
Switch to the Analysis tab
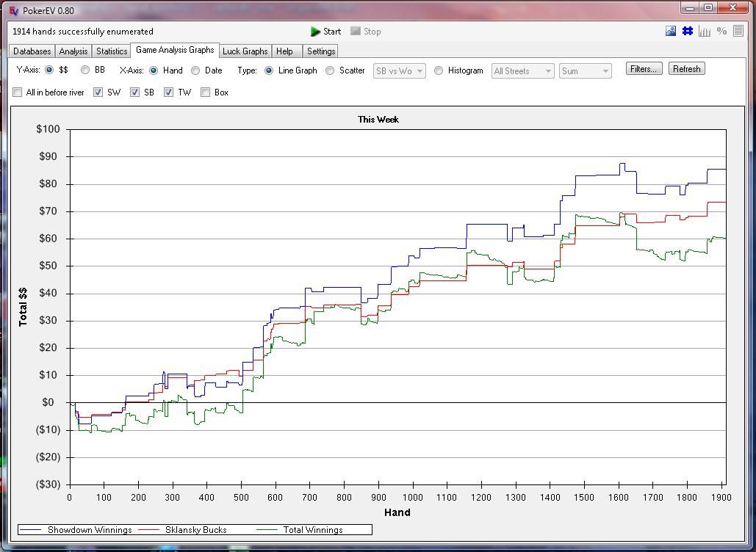[x=73, y=51]
